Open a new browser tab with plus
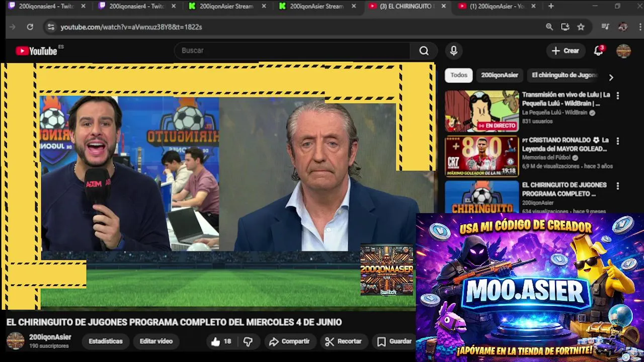This screenshot has height=362, width=644. (551, 6)
